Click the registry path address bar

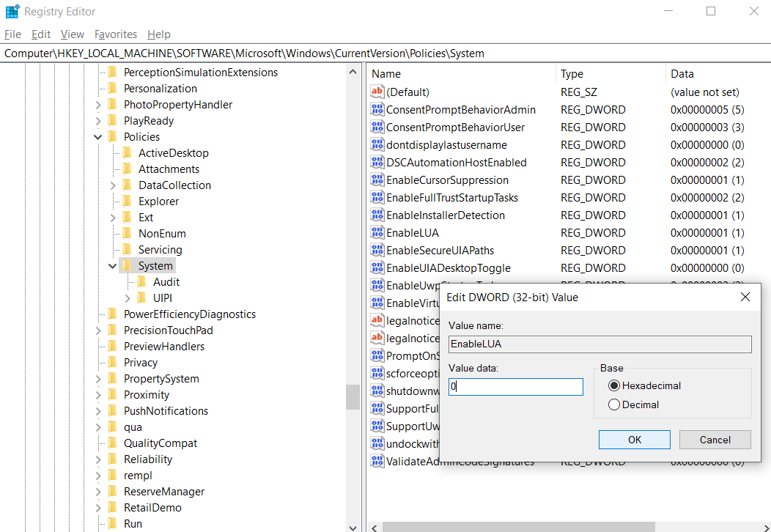[385, 53]
